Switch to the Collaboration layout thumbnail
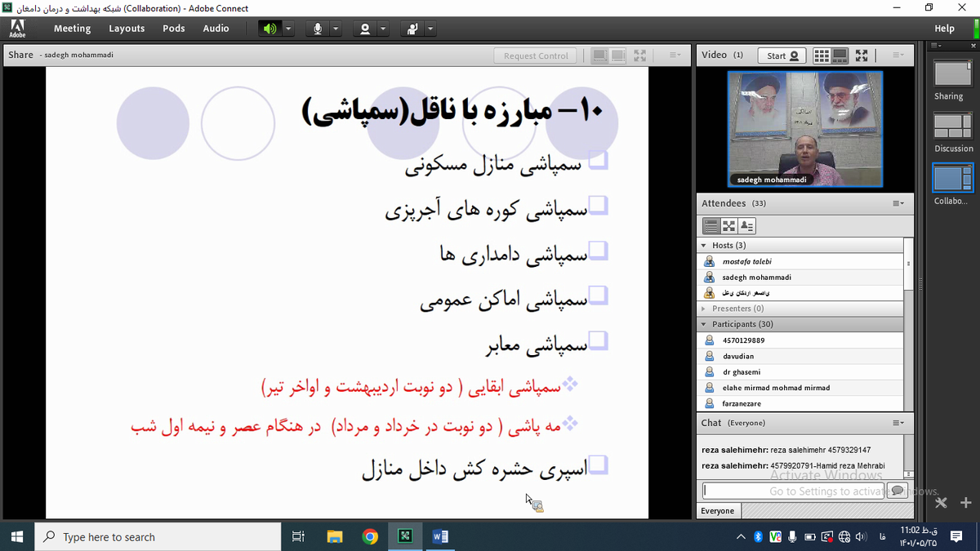Screen dimensions: 980x551 952,179
